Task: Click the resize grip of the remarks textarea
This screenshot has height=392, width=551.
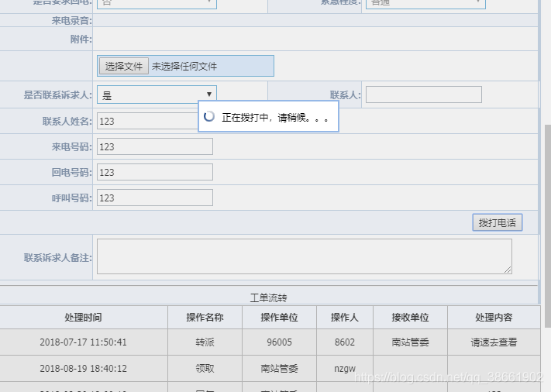Action: tap(508, 270)
